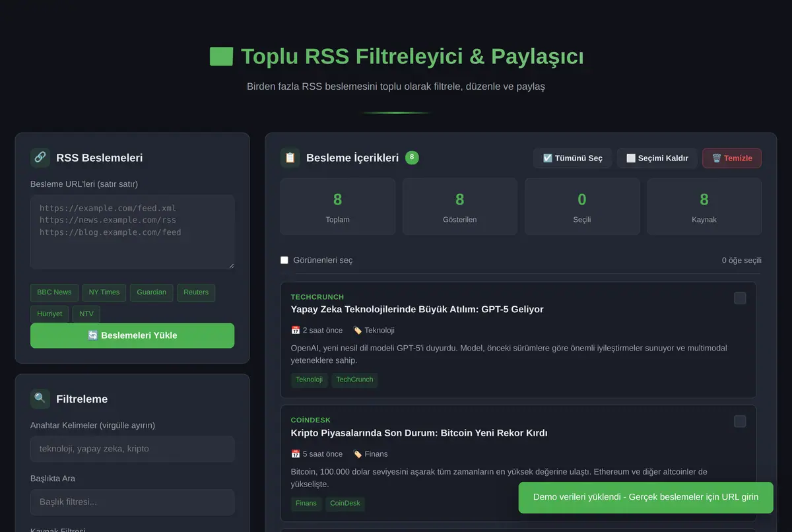Click the Bitcoin 100.000 dolar description text
Screen dimensions: 792x532
tap(499, 478)
